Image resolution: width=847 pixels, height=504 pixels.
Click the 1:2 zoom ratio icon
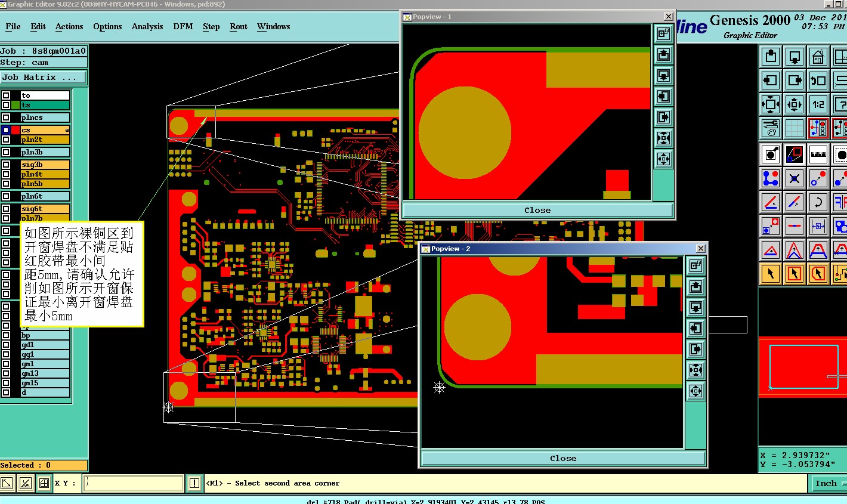click(x=818, y=104)
